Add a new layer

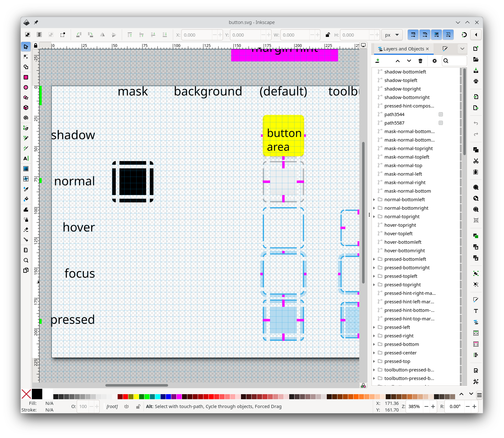click(378, 61)
